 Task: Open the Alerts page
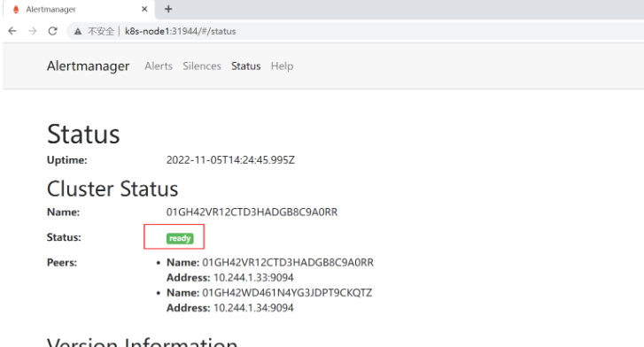click(159, 66)
